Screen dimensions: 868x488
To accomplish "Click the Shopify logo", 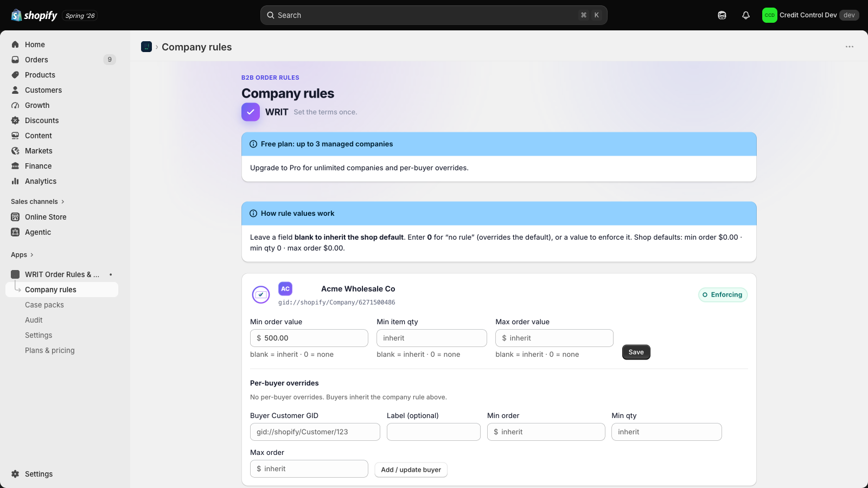I will [34, 15].
